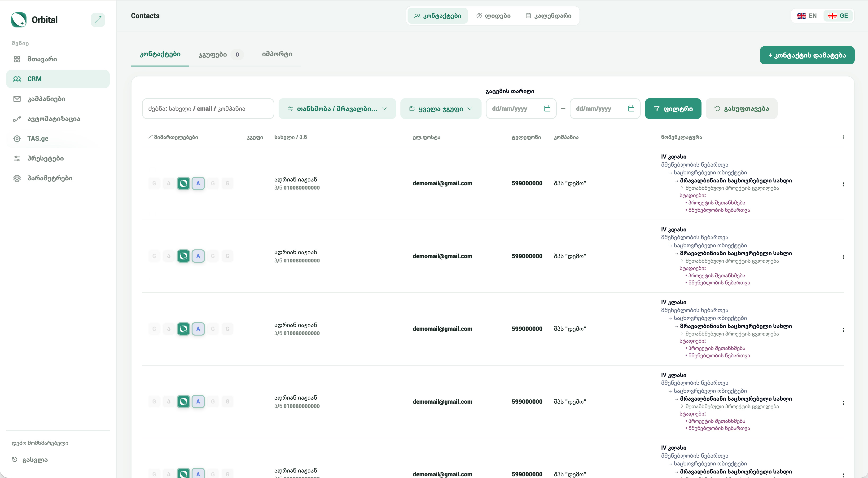Collapse the sidebar with the arrow button
This screenshot has width=868, height=478.
tap(98, 20)
